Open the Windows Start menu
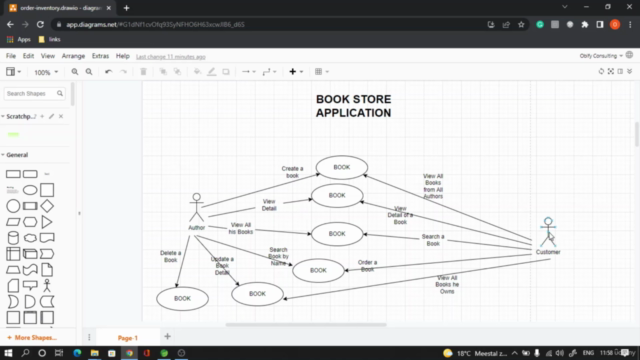 [8, 353]
